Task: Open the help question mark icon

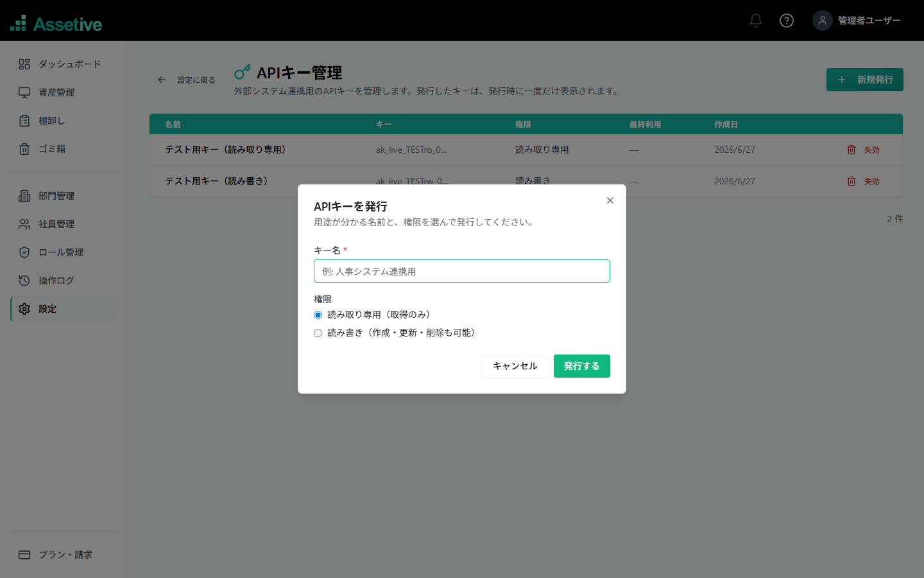Action: coord(787,21)
